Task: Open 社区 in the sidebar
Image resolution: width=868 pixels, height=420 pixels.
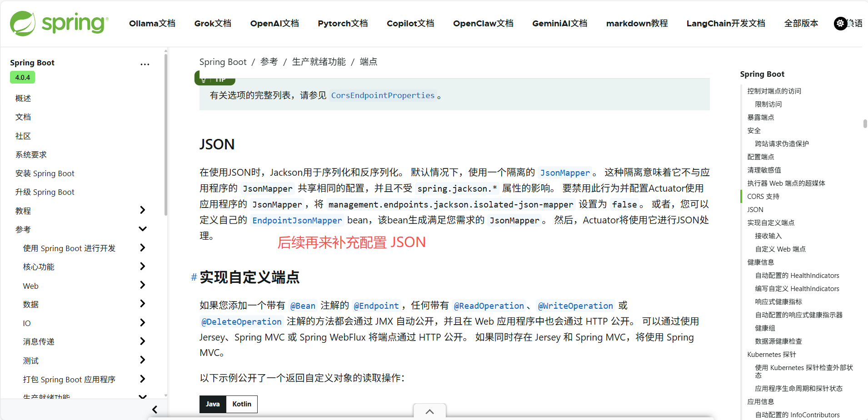Action: pyautogui.click(x=23, y=136)
